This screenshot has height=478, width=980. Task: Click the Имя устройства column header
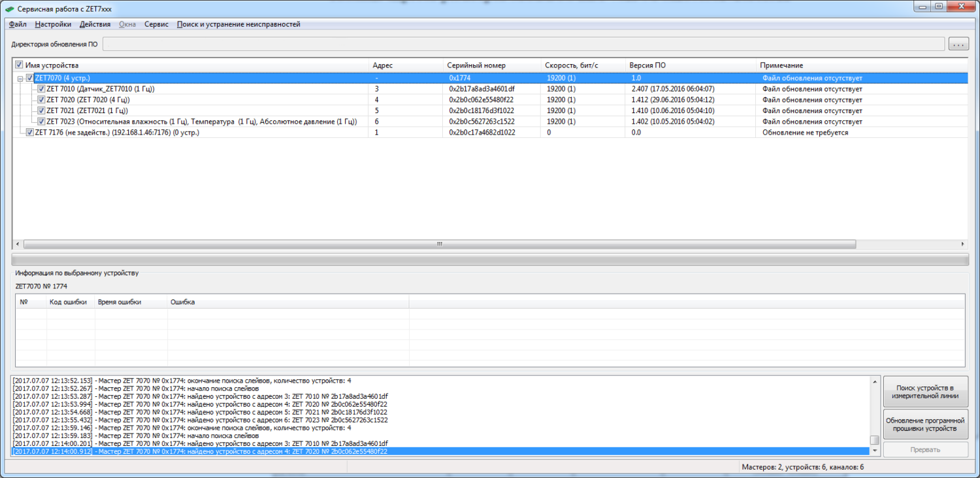(191, 65)
